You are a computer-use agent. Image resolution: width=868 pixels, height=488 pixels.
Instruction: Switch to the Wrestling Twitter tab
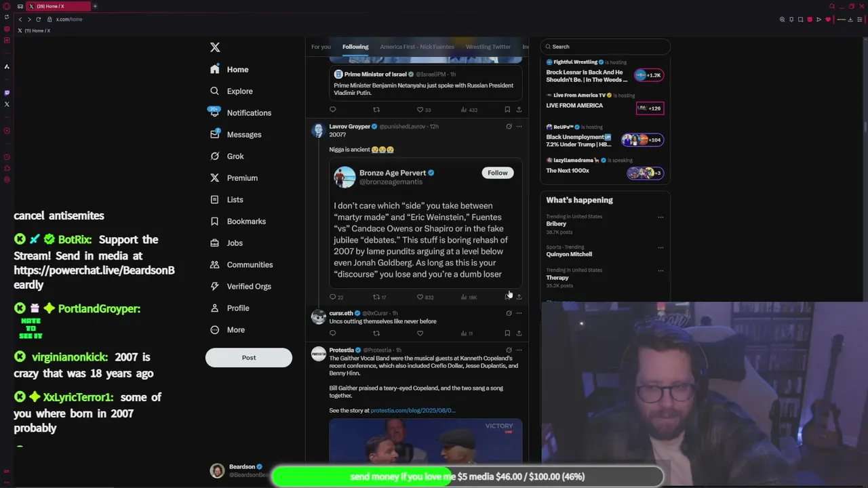(x=488, y=47)
